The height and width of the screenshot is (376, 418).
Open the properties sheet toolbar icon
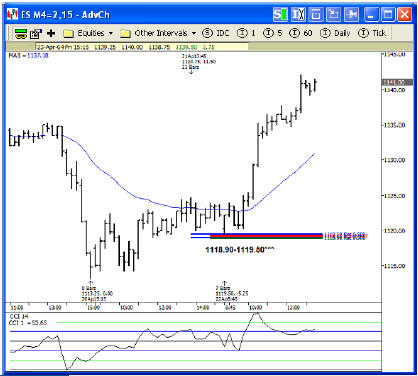[36, 33]
